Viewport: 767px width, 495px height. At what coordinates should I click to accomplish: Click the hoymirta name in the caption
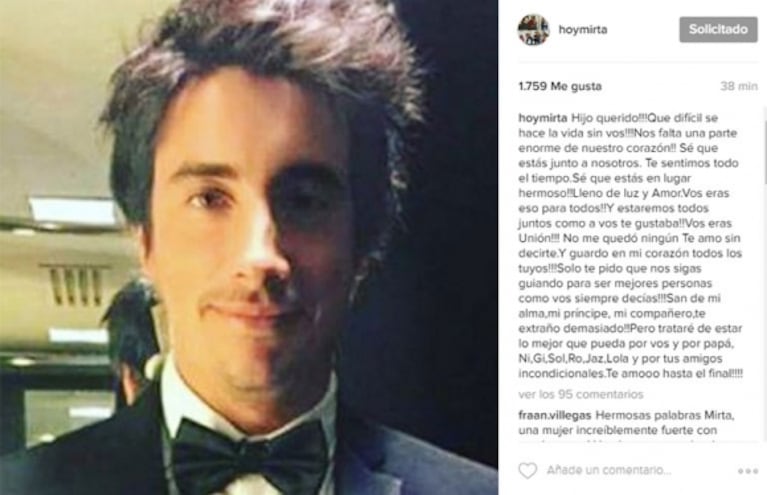click(x=543, y=118)
